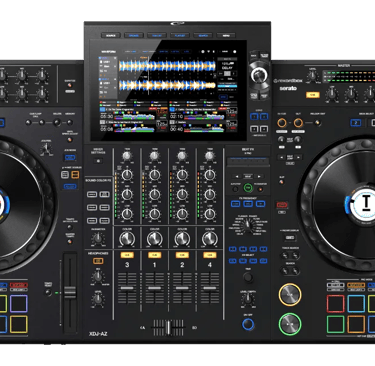Tap the green performance pad on right deck
Image resolution: width=375 pixels, height=366 pixels.
335,324
